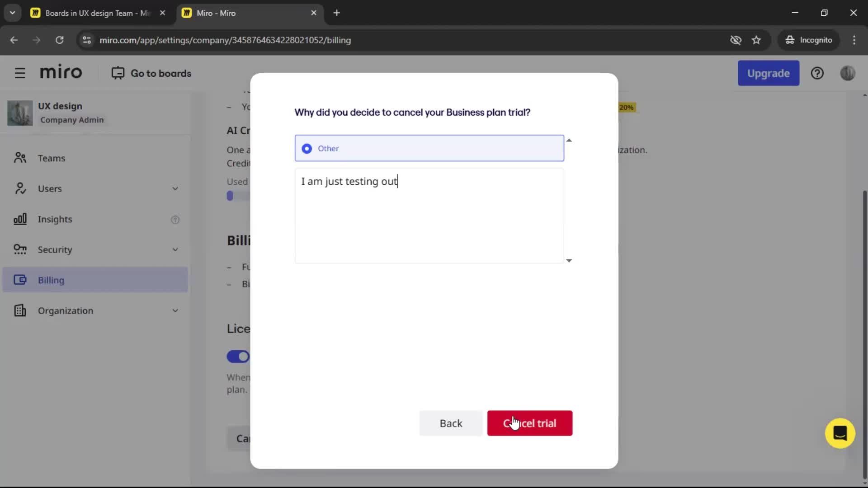
Task: Select the Other radio option
Action: click(x=429, y=148)
